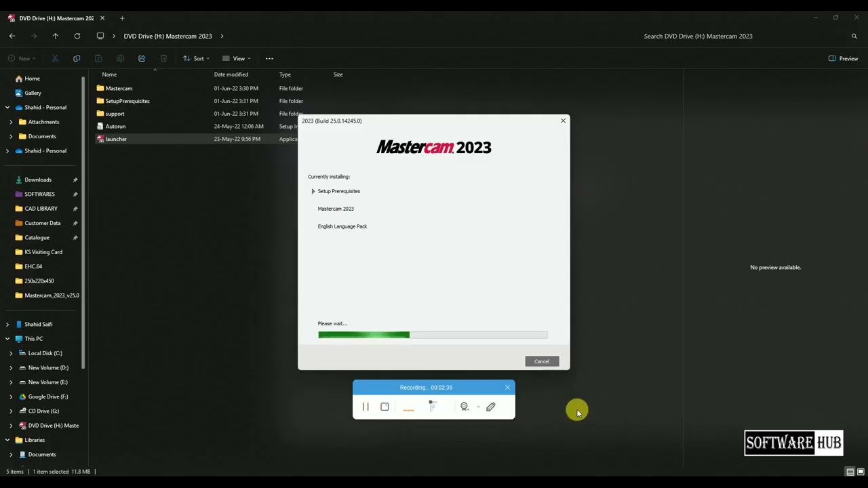Close the Mastercam installer dialog

tap(563, 121)
